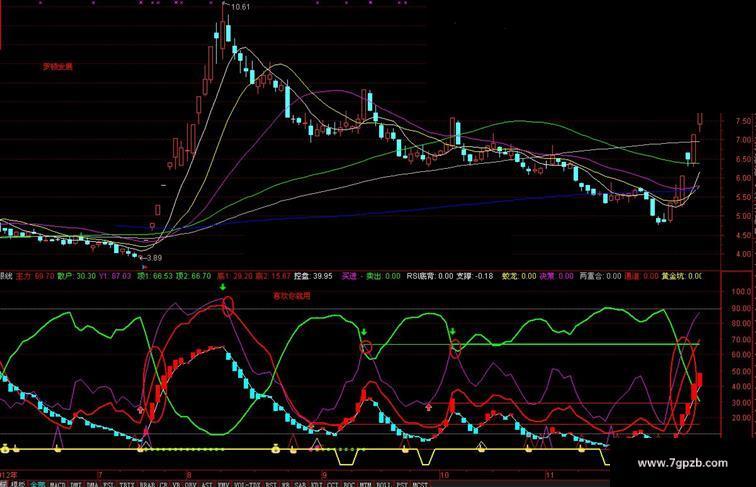The height and width of the screenshot is (487, 756).
Task: Select the ASI indicator tab
Action: click(207, 484)
